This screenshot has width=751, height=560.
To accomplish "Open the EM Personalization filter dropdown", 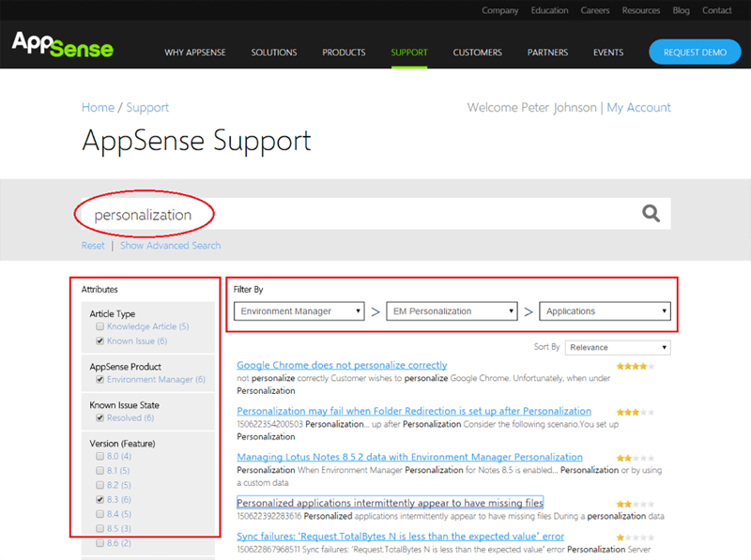I will [x=452, y=311].
